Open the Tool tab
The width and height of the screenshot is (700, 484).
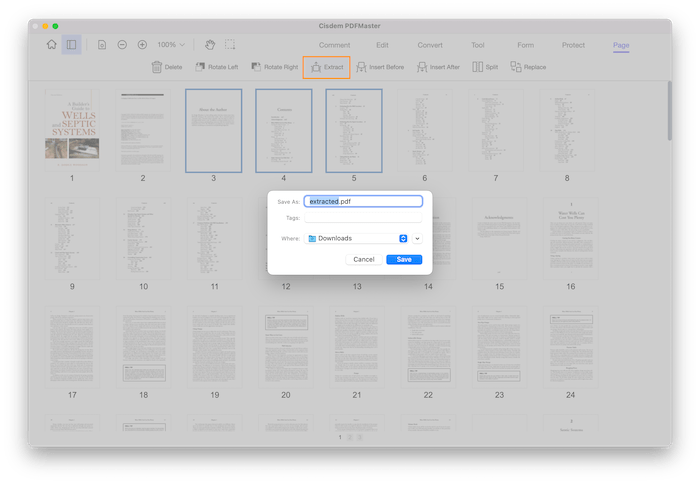(x=478, y=45)
